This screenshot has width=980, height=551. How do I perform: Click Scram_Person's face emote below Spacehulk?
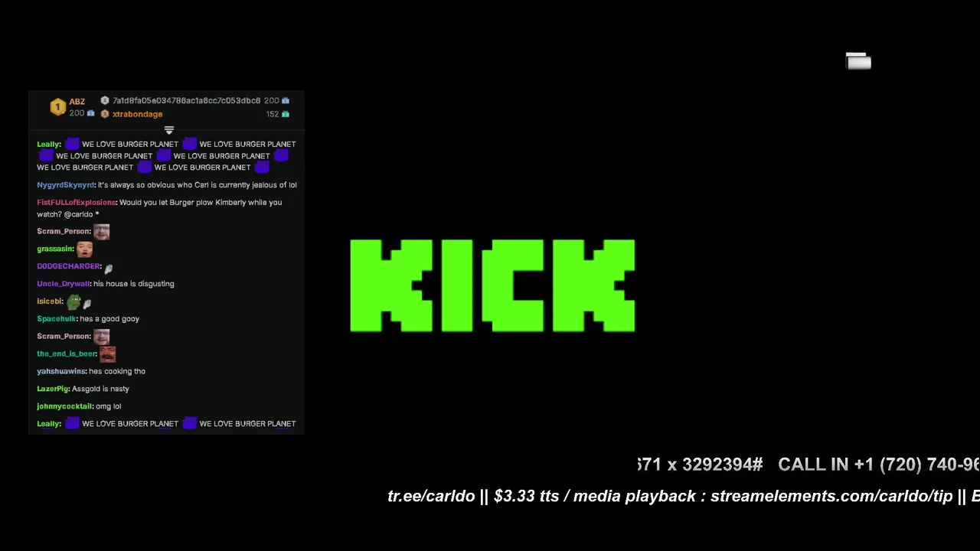pyautogui.click(x=101, y=336)
